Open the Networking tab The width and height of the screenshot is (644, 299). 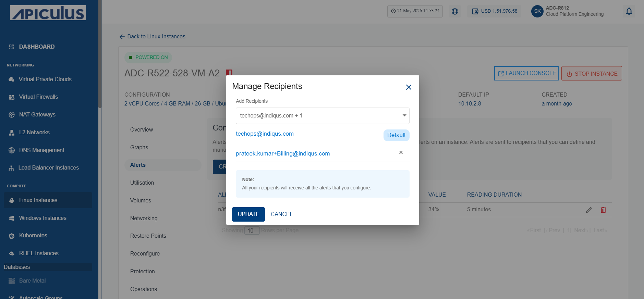144,218
